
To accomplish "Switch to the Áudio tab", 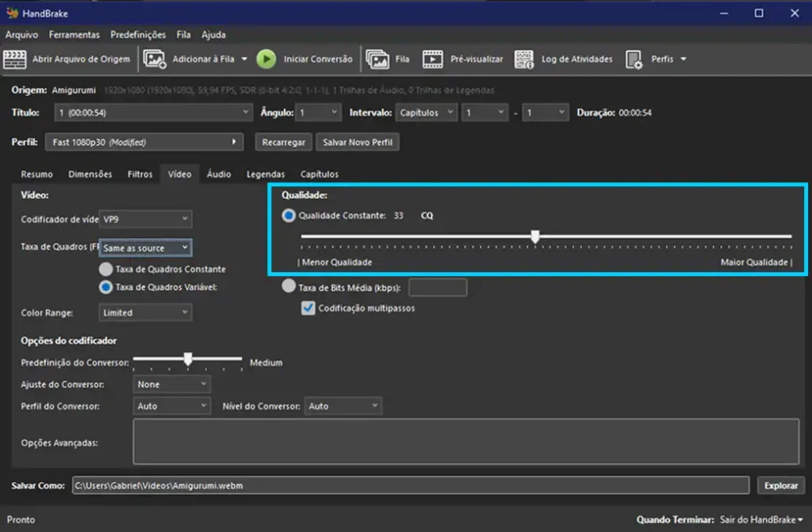I will tap(219, 174).
